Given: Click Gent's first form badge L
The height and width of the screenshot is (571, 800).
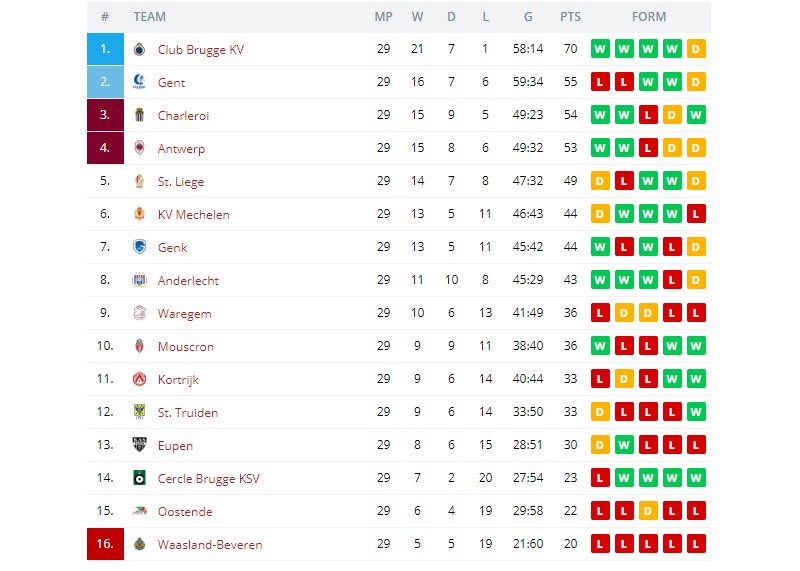Looking at the screenshot, I should pyautogui.click(x=600, y=82).
